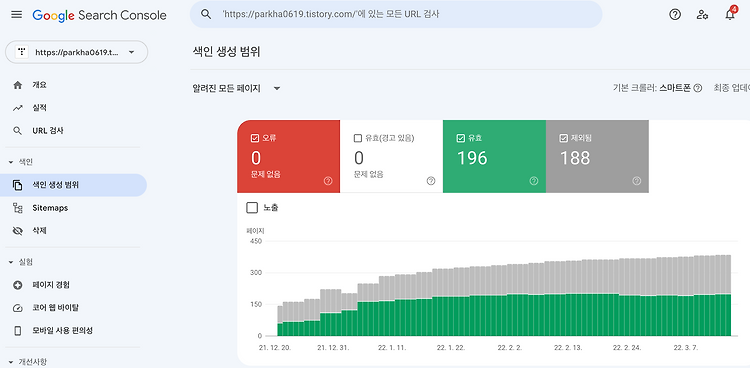The image size is (750, 368).
Task: Click help icon in red 오류 card
Action: 328,181
